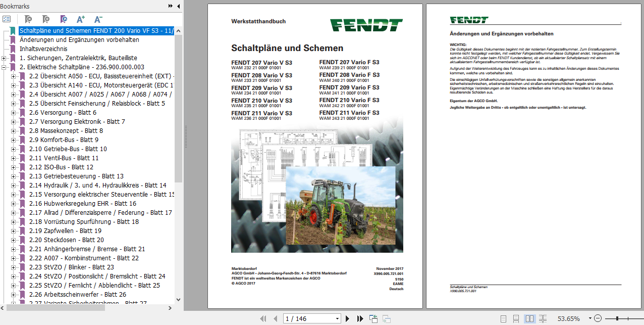Open 2.17 Allrad / Differenzialsperre bookmark
Image resolution: width=644 pixels, height=325 pixels.
100,213
